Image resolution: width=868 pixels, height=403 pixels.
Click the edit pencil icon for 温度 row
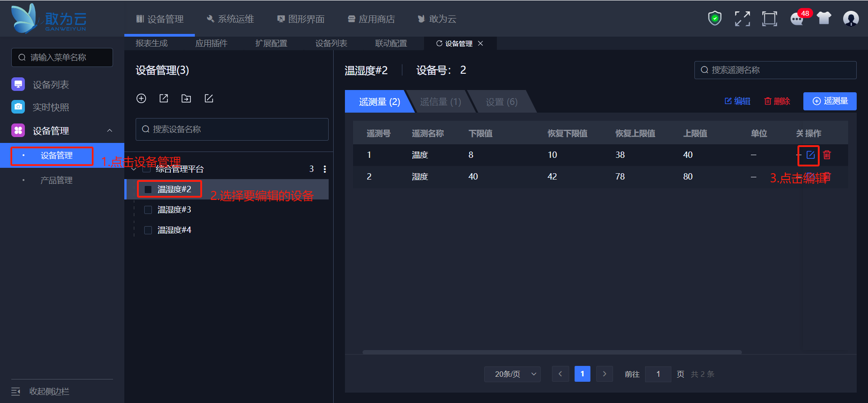[810, 155]
